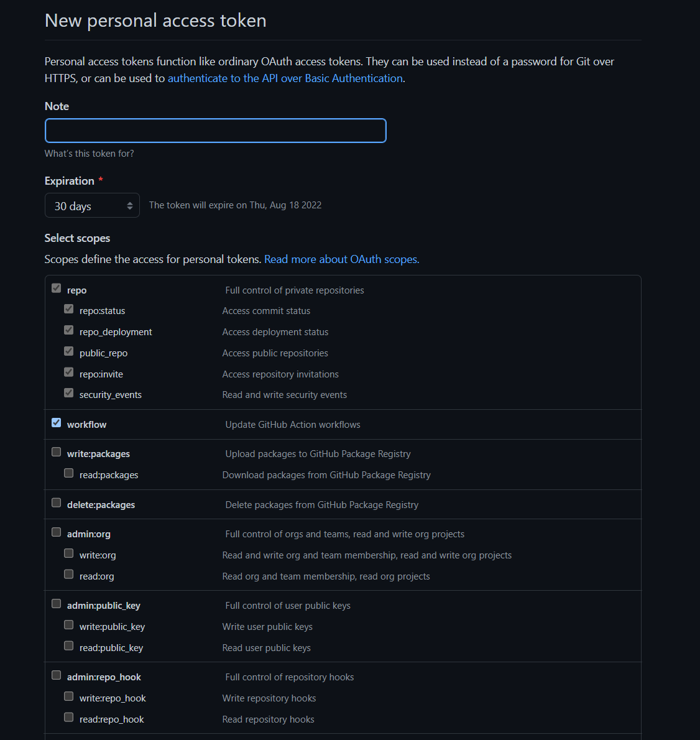Enable the write:packages scope checkbox
700x740 pixels.
(x=56, y=451)
